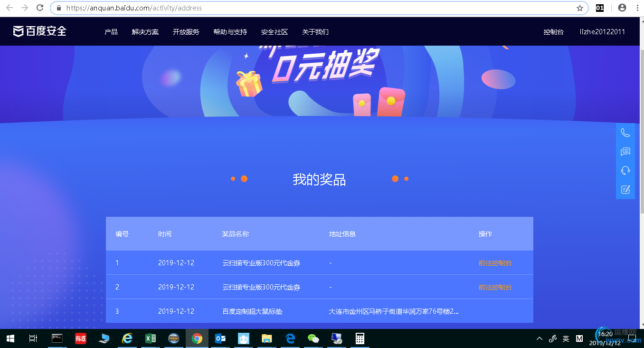Switch to Chrome on the taskbar

click(x=197, y=338)
